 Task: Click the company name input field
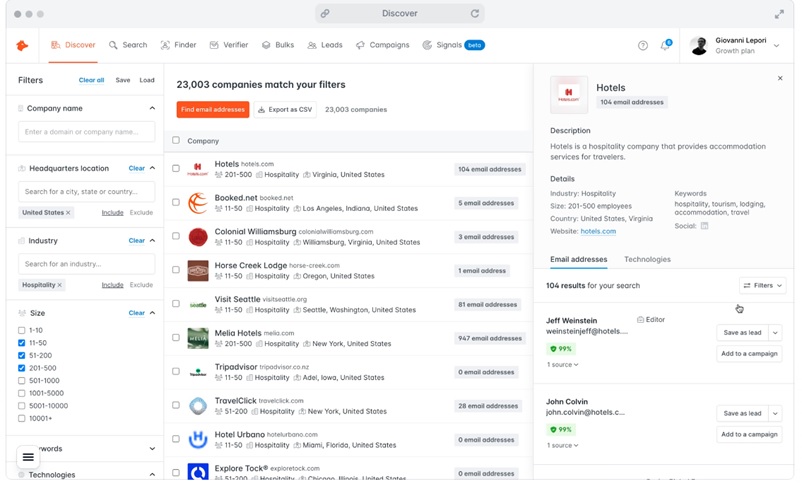coord(86,131)
